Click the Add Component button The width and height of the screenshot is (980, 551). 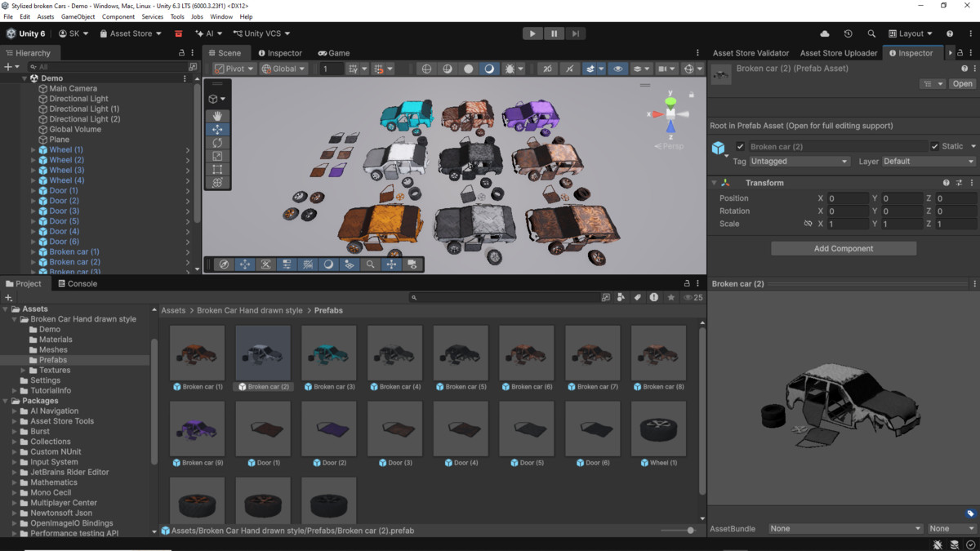pos(844,248)
